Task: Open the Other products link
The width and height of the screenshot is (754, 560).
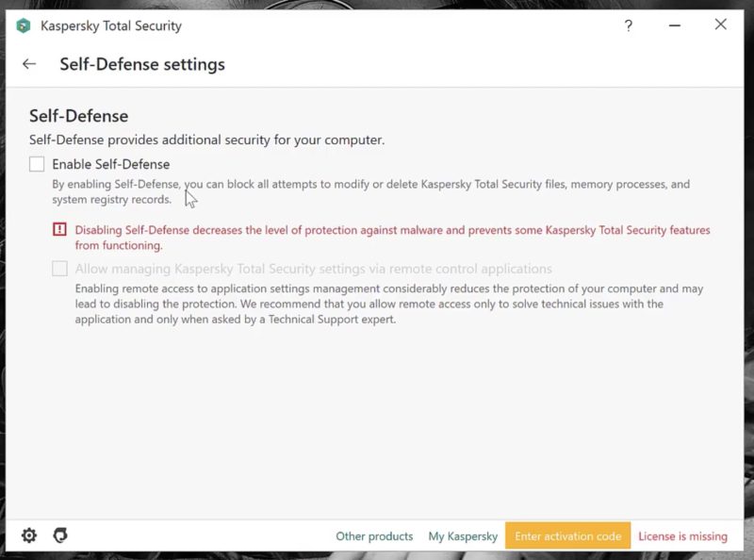Action: coord(374,535)
